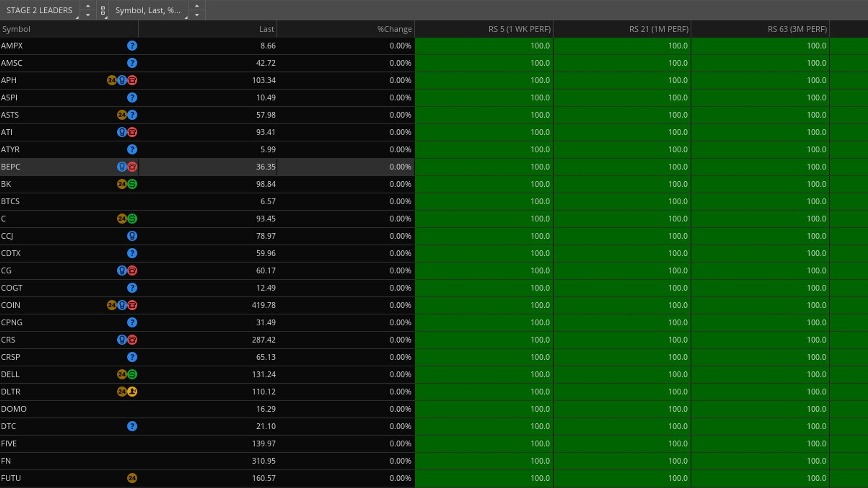Click the red phone icon on CG row
This screenshot has width=868, height=488.
click(132, 270)
